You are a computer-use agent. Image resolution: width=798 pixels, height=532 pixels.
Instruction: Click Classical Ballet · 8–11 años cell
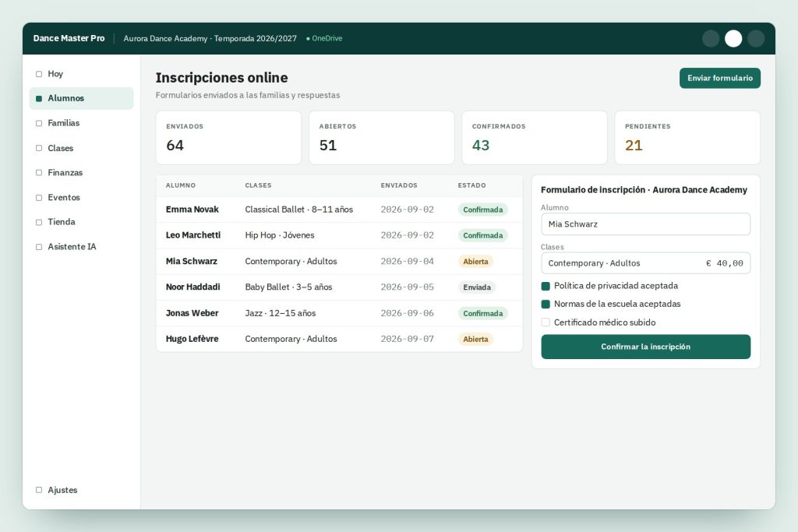click(298, 210)
